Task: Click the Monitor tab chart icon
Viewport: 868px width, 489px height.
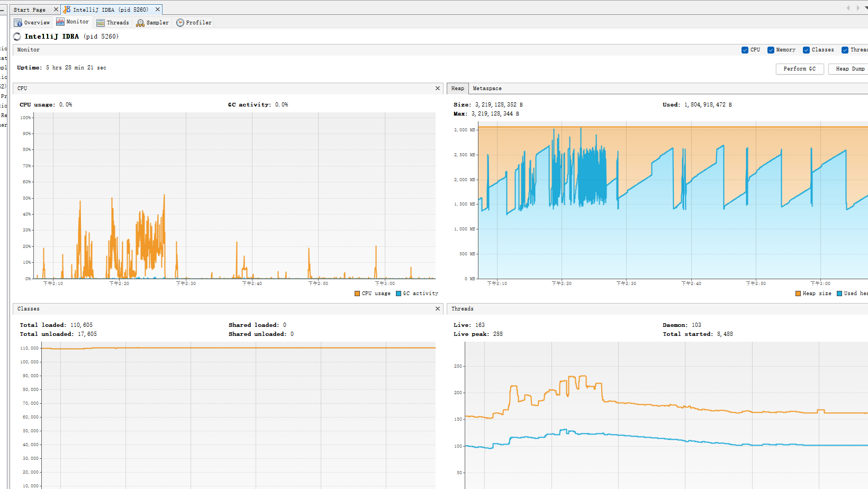Action: point(60,22)
